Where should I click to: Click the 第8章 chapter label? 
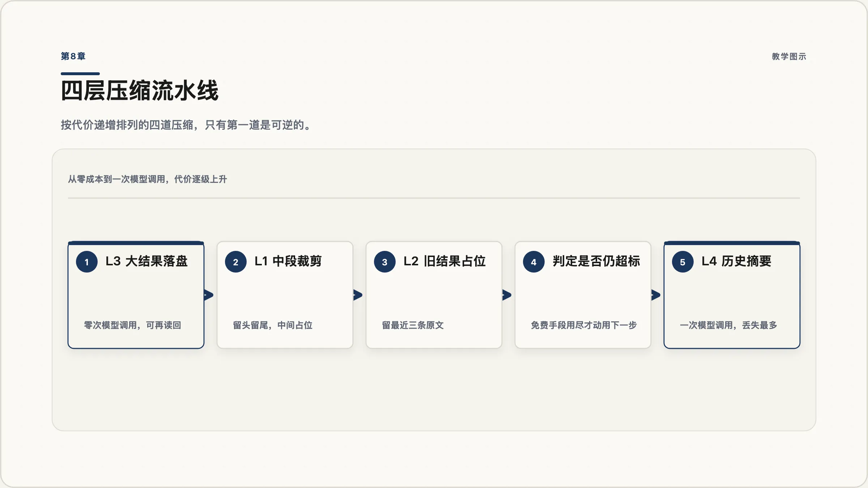pos(73,56)
